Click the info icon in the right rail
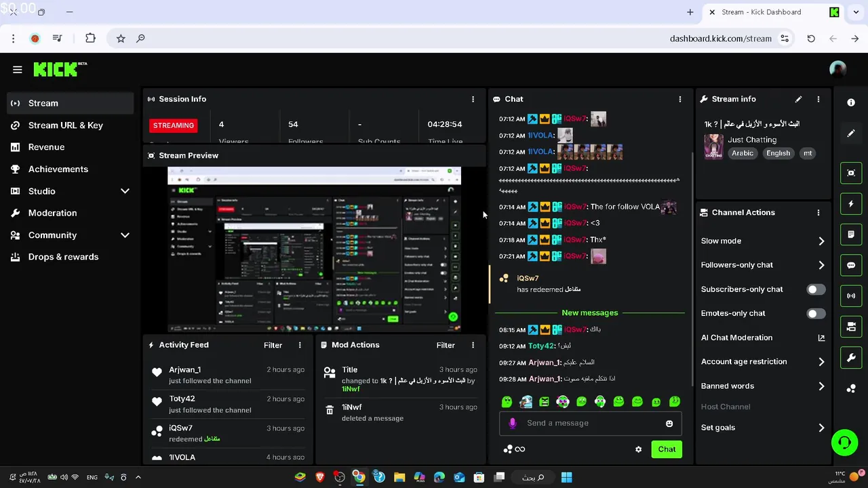Viewport: 868px width, 488px height. coord(851,102)
